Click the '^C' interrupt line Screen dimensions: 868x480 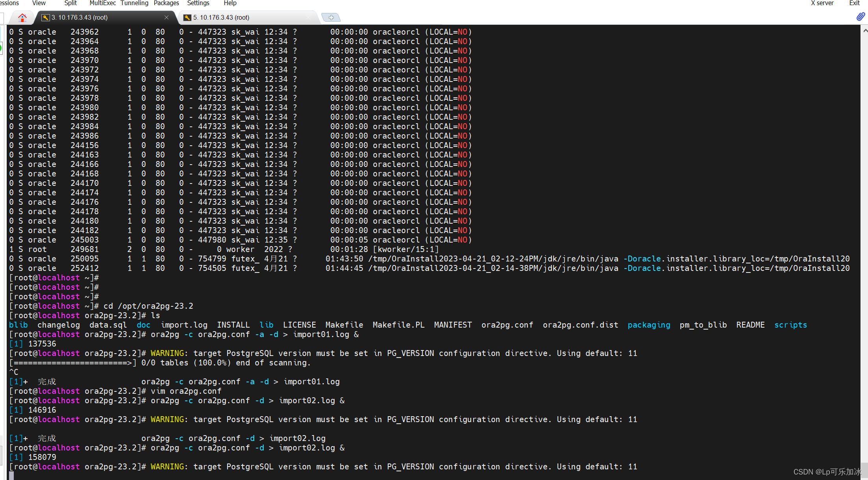tap(14, 372)
